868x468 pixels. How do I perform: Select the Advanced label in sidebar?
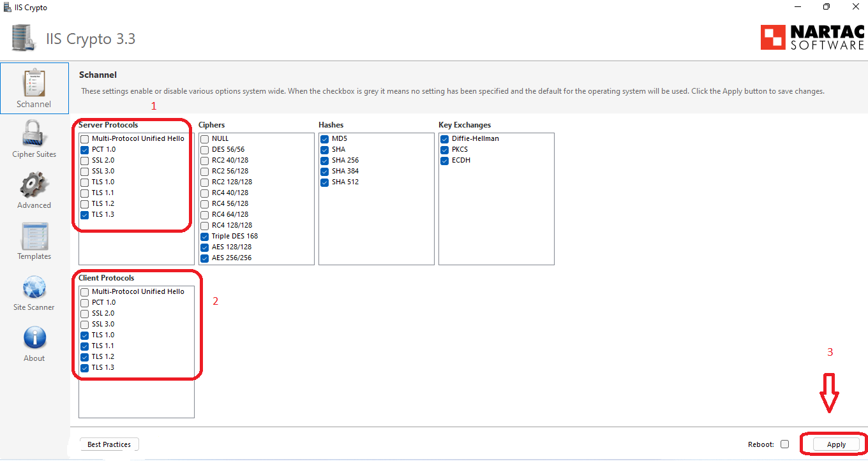pos(34,205)
